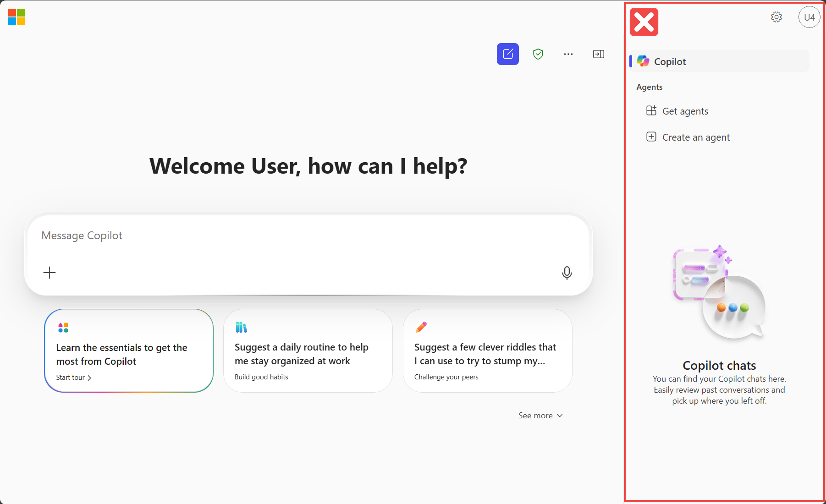This screenshot has height=504, width=826.
Task: Click the red X close icon
Action: (644, 22)
